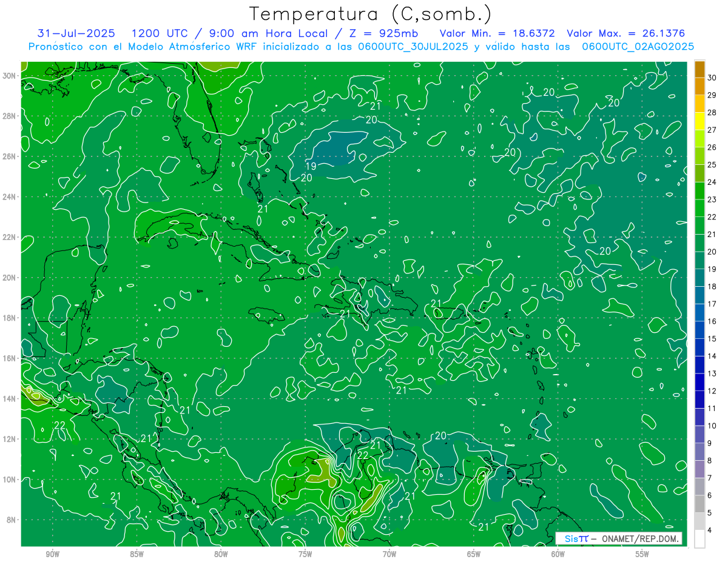
Task: Click the 12N latitude axis label
Action: coord(10,439)
